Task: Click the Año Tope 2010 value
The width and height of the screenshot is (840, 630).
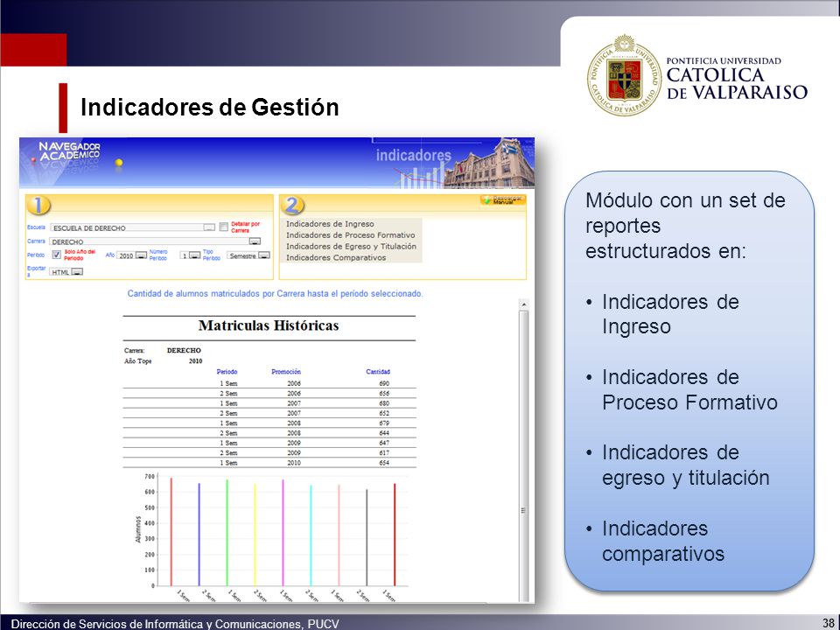Action: (195, 361)
